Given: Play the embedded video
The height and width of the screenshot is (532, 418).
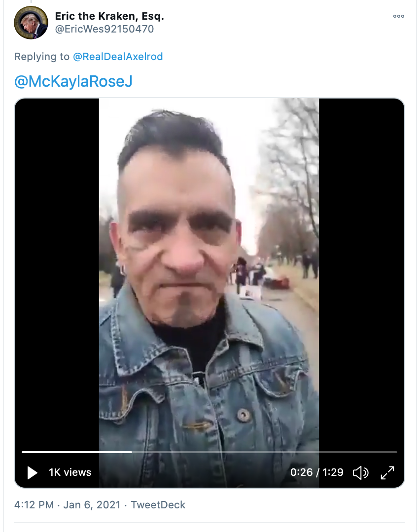Looking at the screenshot, I should 32,472.
